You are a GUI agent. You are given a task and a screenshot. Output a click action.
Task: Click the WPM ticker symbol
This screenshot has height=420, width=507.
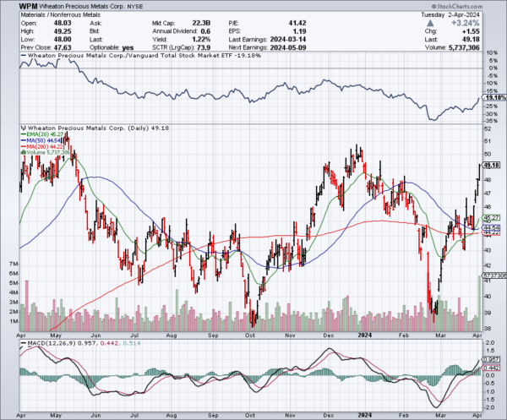(15, 7)
